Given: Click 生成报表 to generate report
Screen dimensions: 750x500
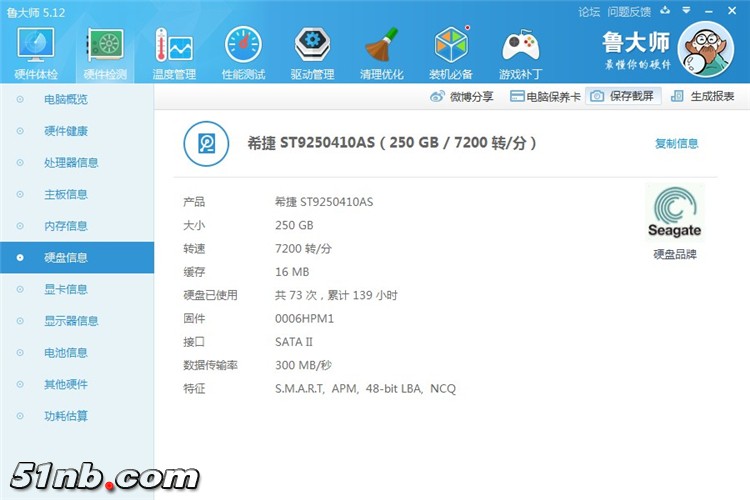Looking at the screenshot, I should point(702,96).
